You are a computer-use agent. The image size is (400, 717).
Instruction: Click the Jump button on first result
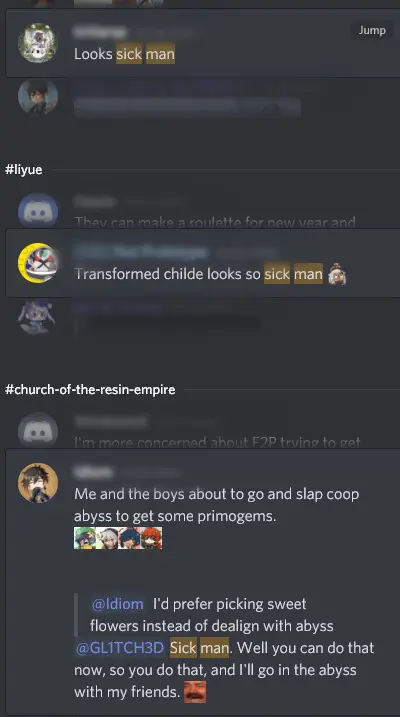pos(372,30)
